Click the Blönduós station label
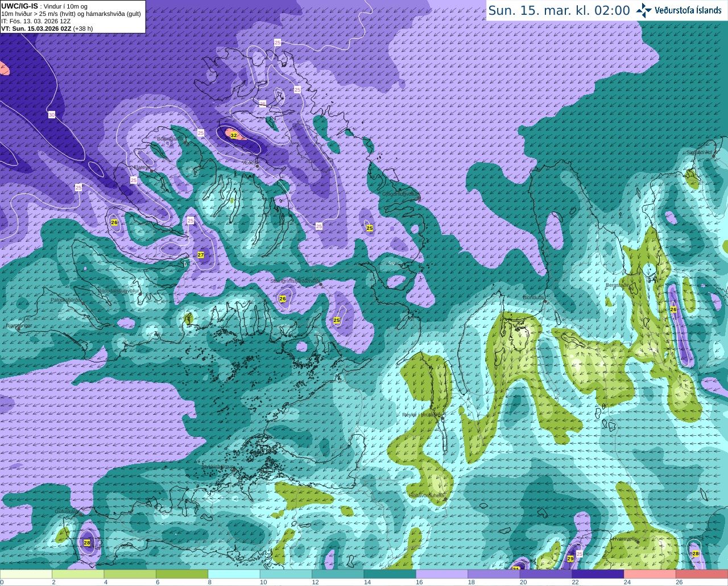 [533, 298]
